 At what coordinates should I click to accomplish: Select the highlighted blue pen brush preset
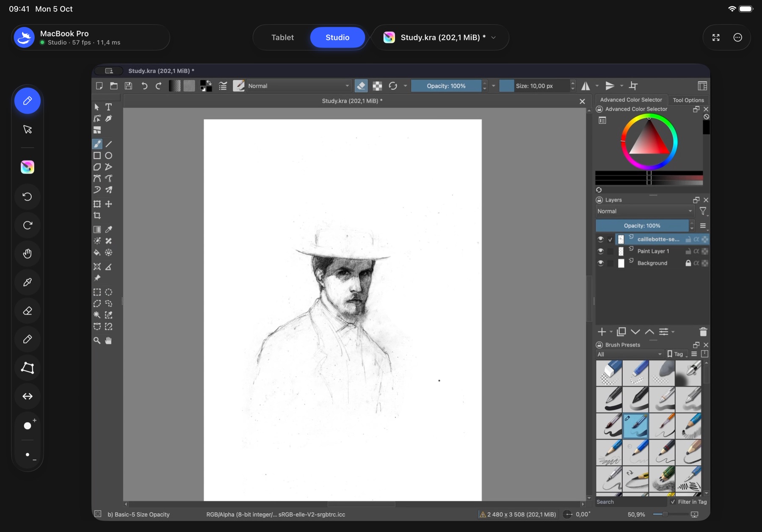(635, 426)
